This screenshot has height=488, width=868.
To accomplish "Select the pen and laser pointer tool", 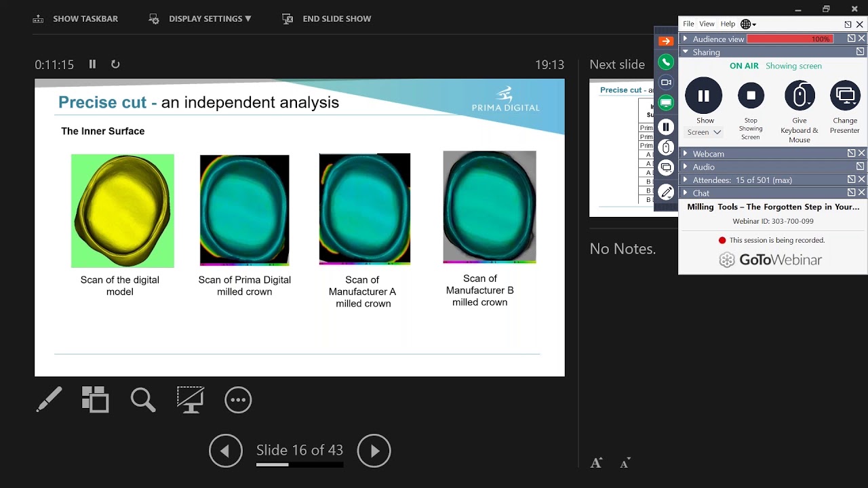I will pyautogui.click(x=50, y=400).
